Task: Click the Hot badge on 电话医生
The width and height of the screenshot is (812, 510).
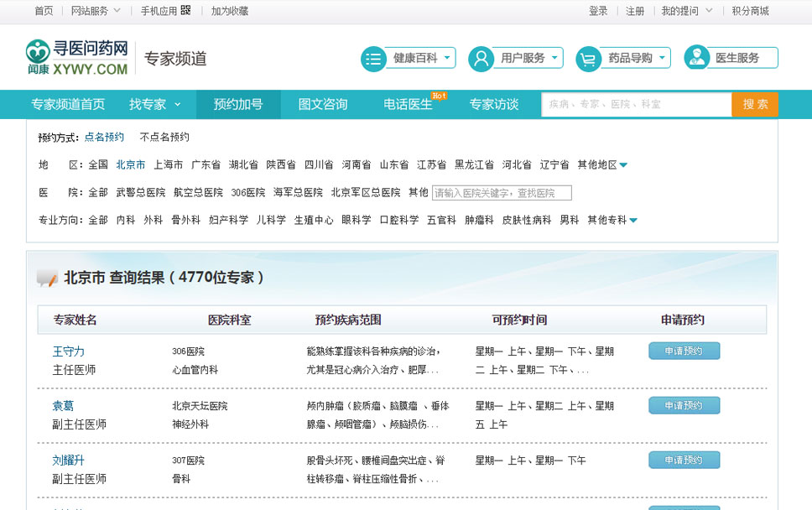Action: point(439,96)
